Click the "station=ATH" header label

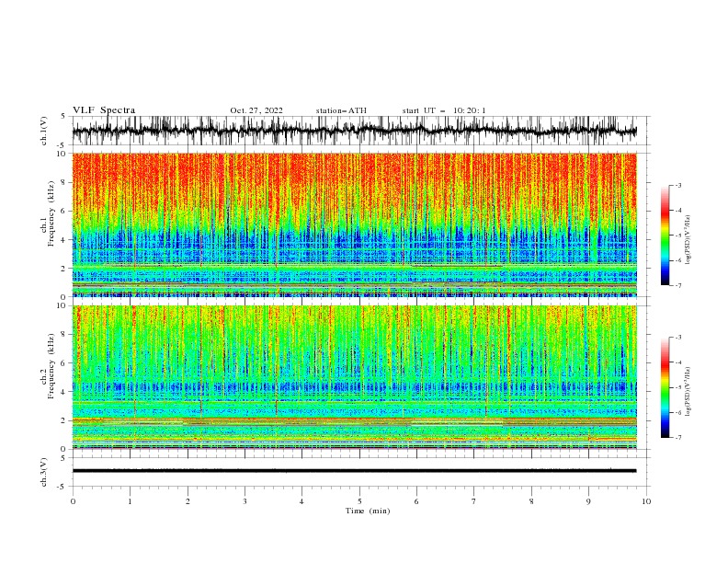341,110
